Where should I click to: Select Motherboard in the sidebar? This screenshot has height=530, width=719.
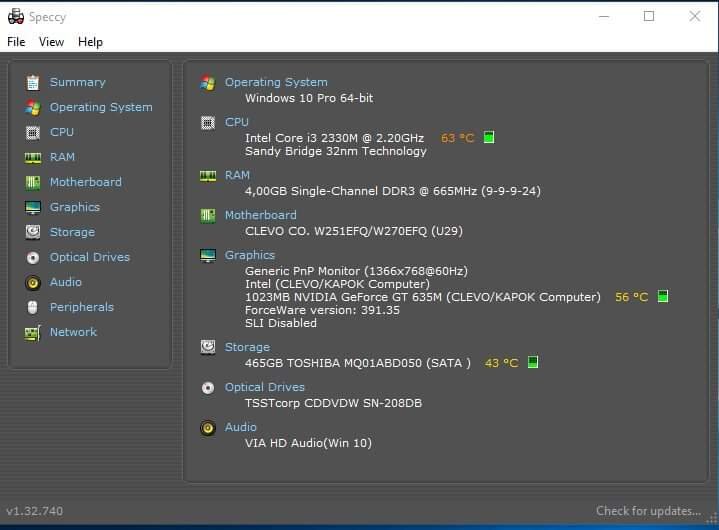(x=86, y=182)
